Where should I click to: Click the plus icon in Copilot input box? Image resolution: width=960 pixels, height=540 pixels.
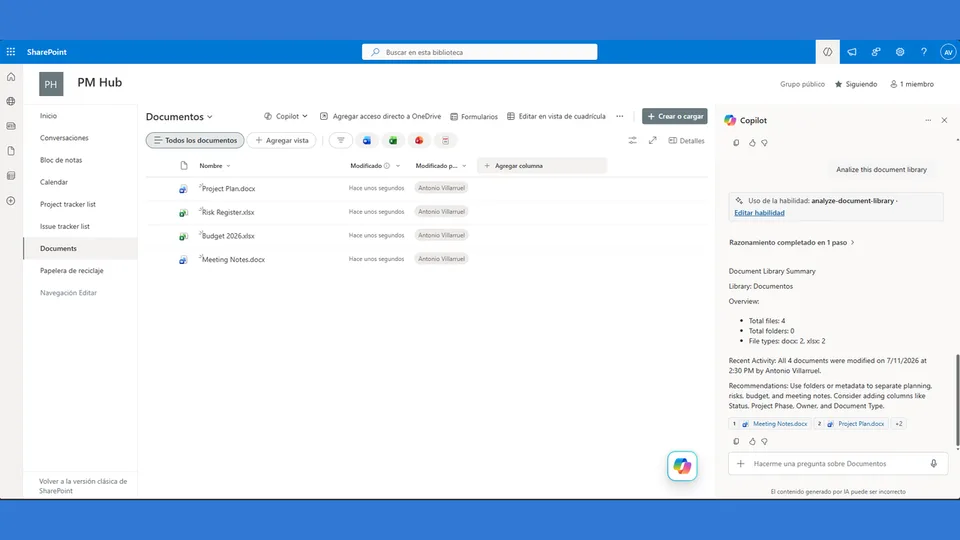[740, 463]
